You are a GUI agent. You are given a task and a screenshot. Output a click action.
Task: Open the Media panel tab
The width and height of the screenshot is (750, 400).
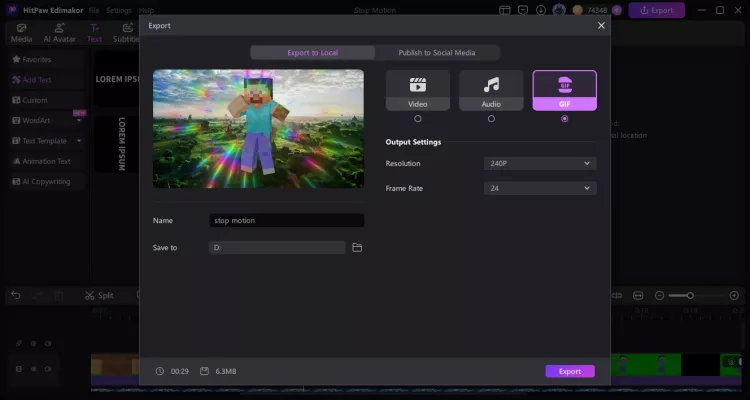click(x=22, y=33)
